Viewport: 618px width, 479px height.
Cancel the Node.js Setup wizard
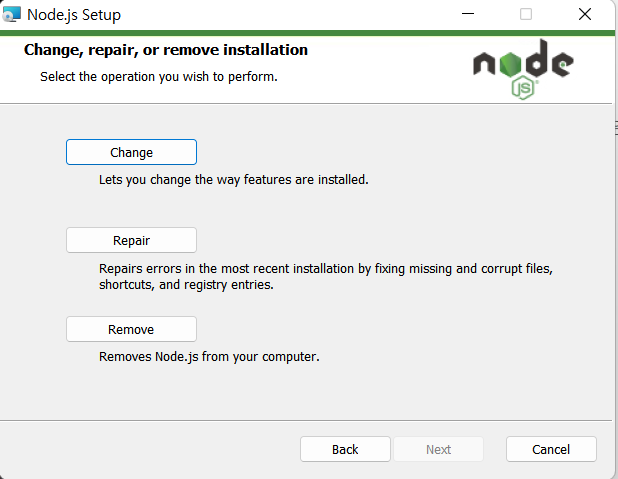551,449
